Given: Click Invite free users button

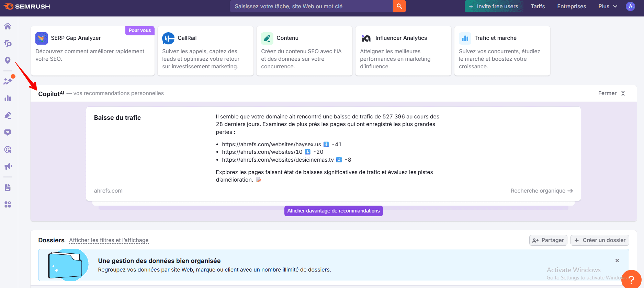Looking at the screenshot, I should 494,6.
